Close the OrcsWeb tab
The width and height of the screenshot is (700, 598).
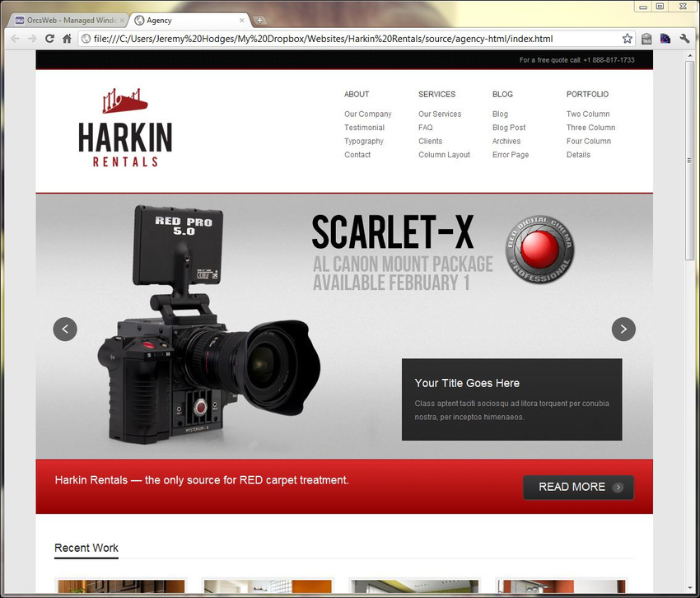(x=122, y=20)
